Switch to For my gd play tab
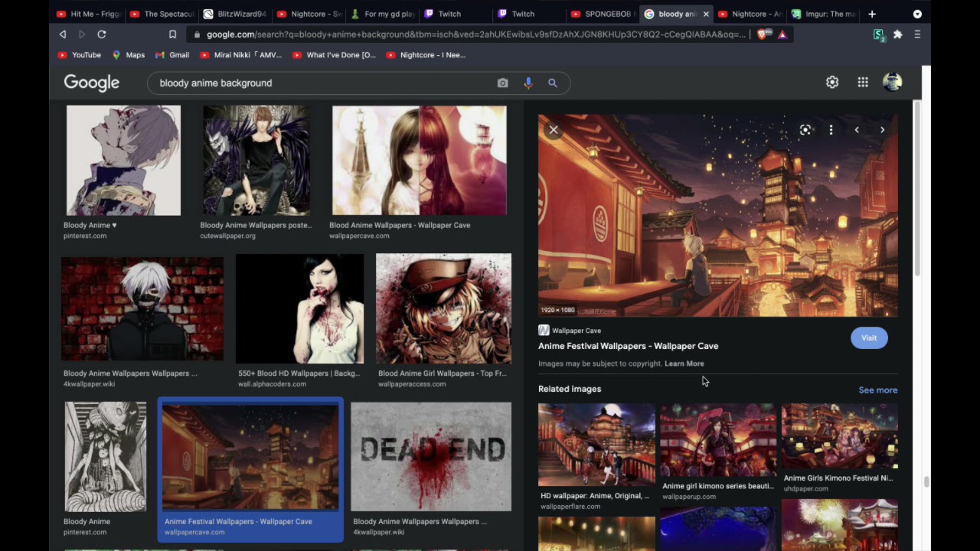The width and height of the screenshot is (980, 551). [383, 14]
